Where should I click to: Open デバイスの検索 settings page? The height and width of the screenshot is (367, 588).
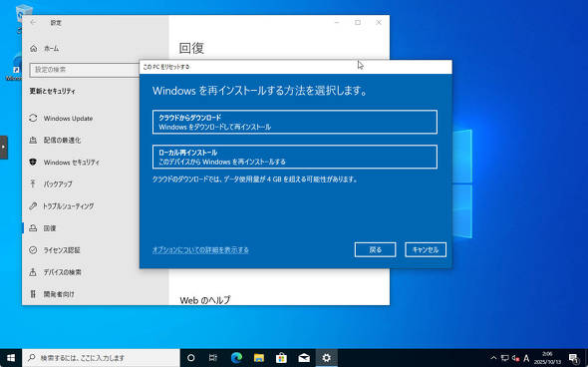pyautogui.click(x=62, y=272)
